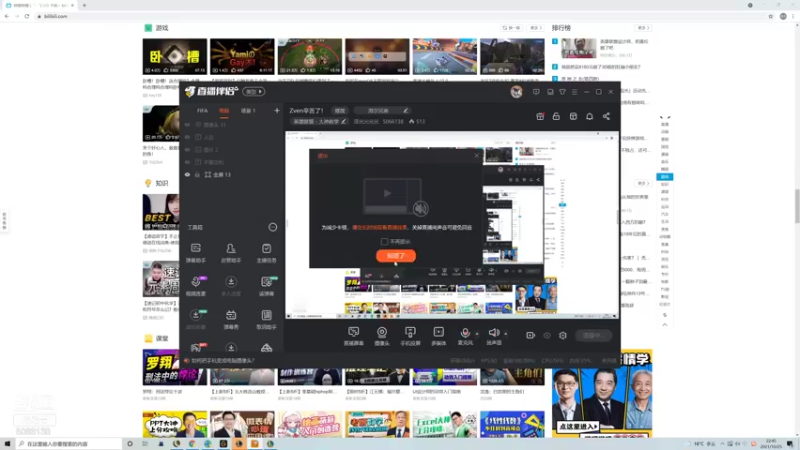Open the 房管助手 tool
Screen dimensions: 800x450
click(x=231, y=253)
